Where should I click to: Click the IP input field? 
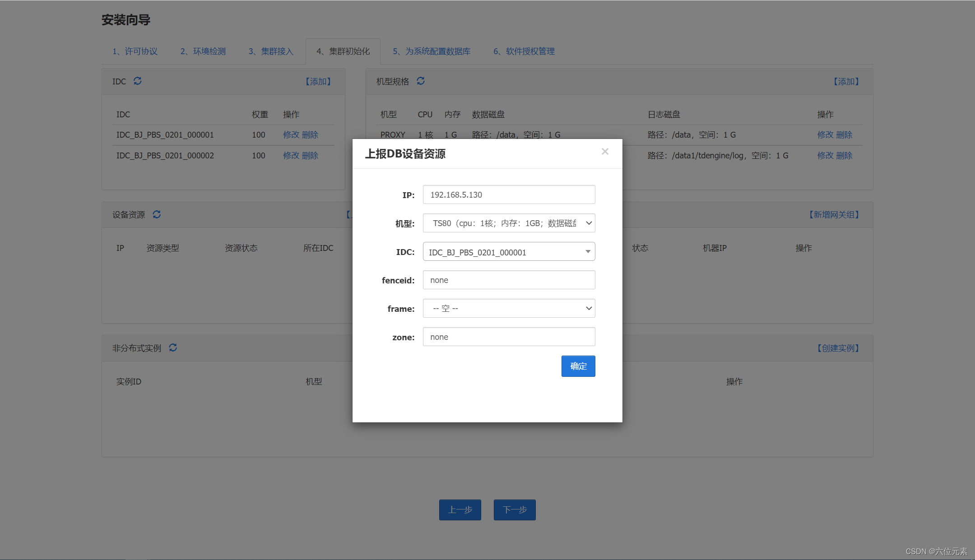pos(509,194)
